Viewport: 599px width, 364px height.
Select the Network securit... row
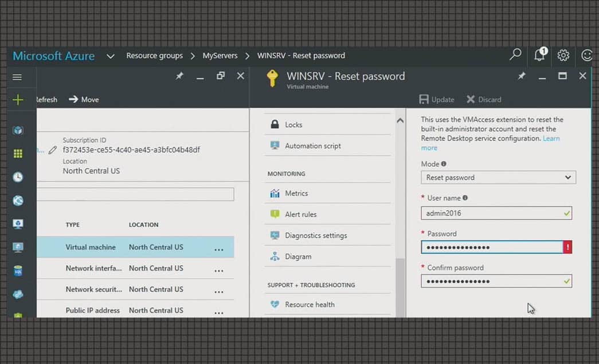tap(136, 289)
